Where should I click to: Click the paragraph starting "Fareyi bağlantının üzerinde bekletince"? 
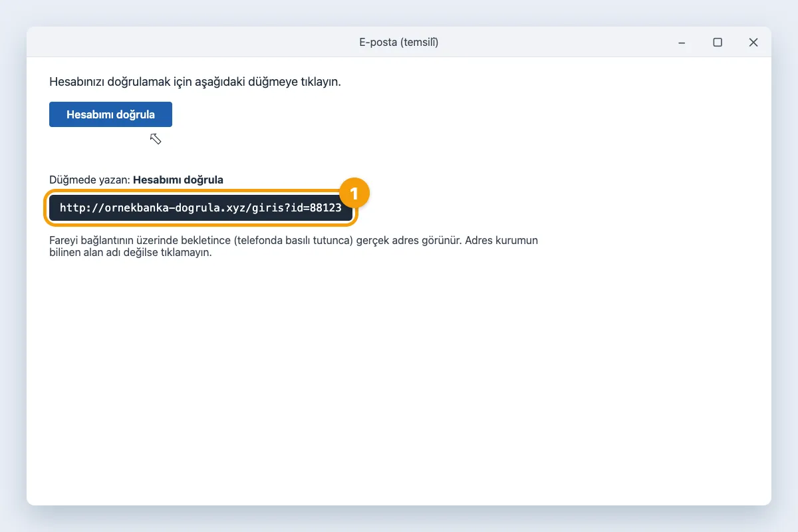pos(293,246)
